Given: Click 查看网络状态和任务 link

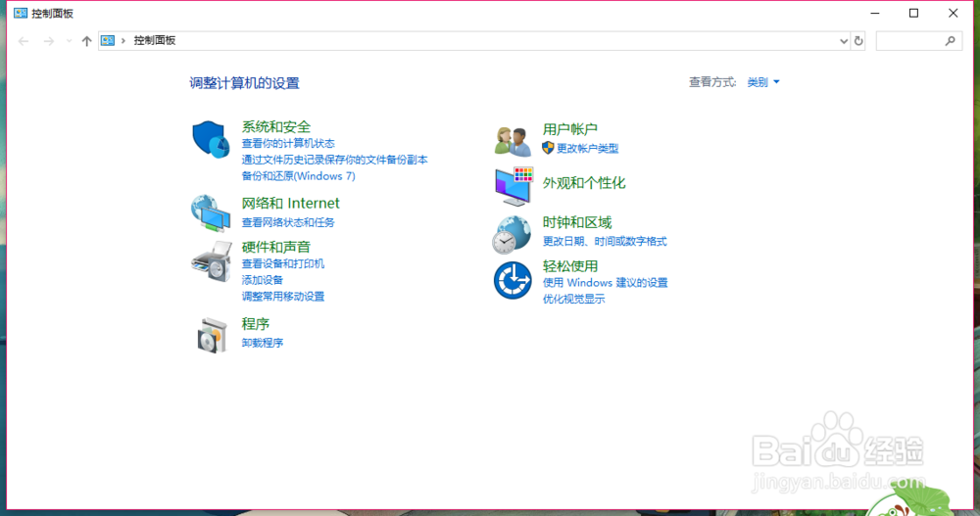Looking at the screenshot, I should coord(288,222).
